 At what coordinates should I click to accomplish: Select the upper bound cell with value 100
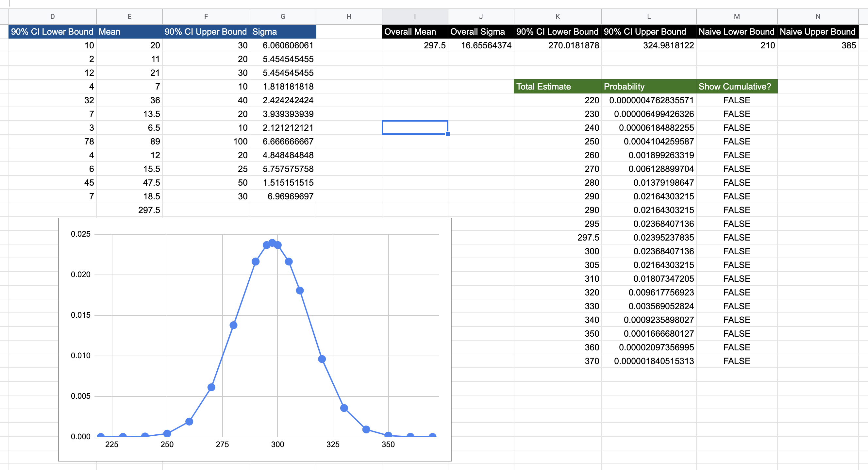click(206, 142)
